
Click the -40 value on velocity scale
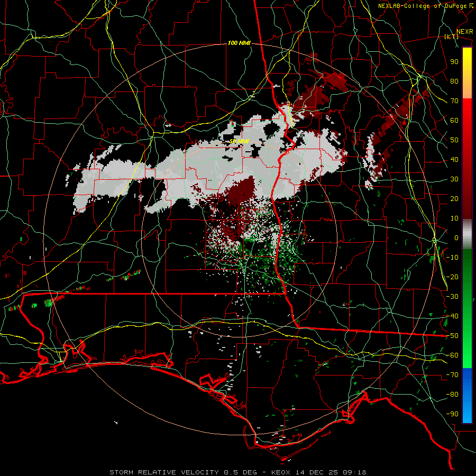pyautogui.click(x=452, y=316)
